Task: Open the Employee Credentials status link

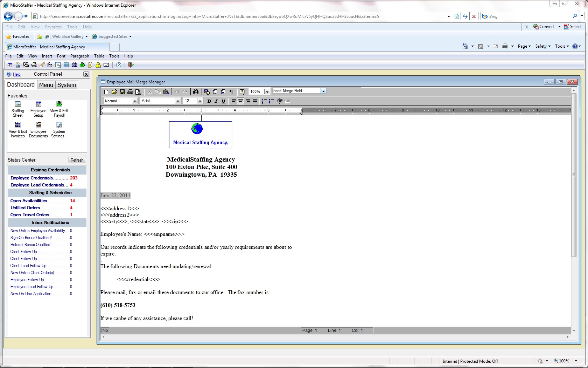Action: coord(32,178)
